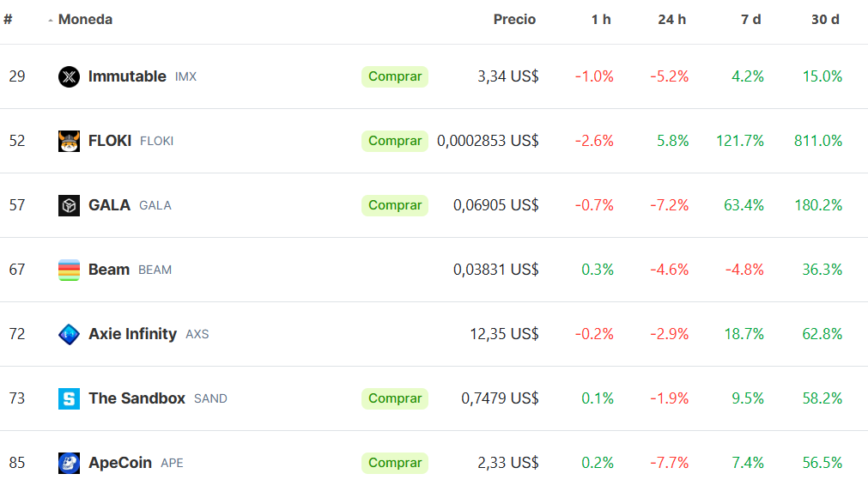Click the GALA cube logo

(x=69, y=205)
